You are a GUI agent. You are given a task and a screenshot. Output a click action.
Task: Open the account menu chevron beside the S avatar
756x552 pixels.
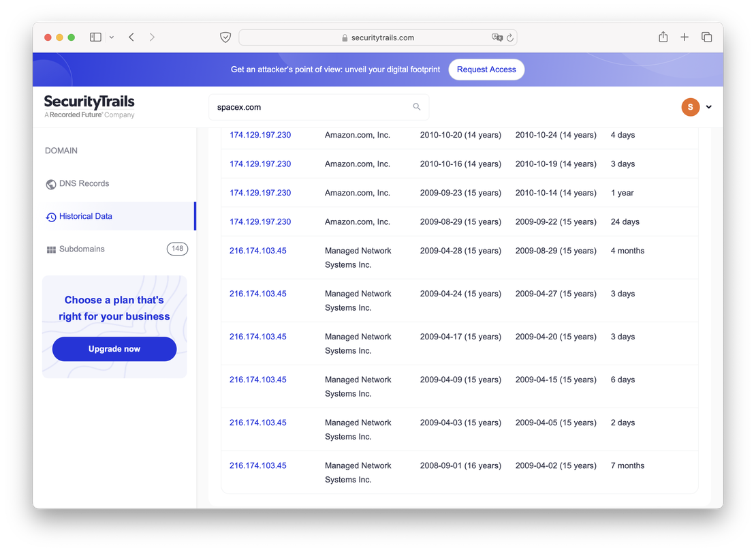click(708, 107)
